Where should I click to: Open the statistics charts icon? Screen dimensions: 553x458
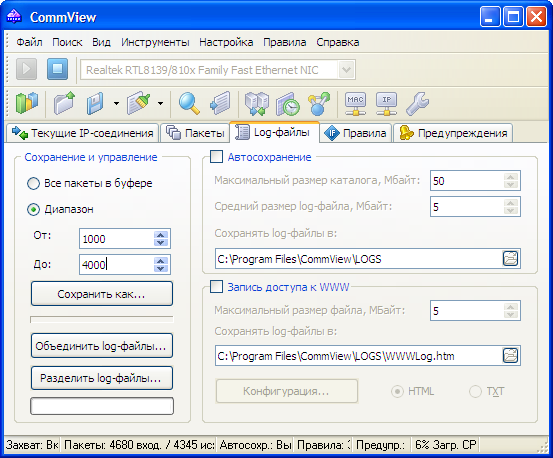[27, 103]
